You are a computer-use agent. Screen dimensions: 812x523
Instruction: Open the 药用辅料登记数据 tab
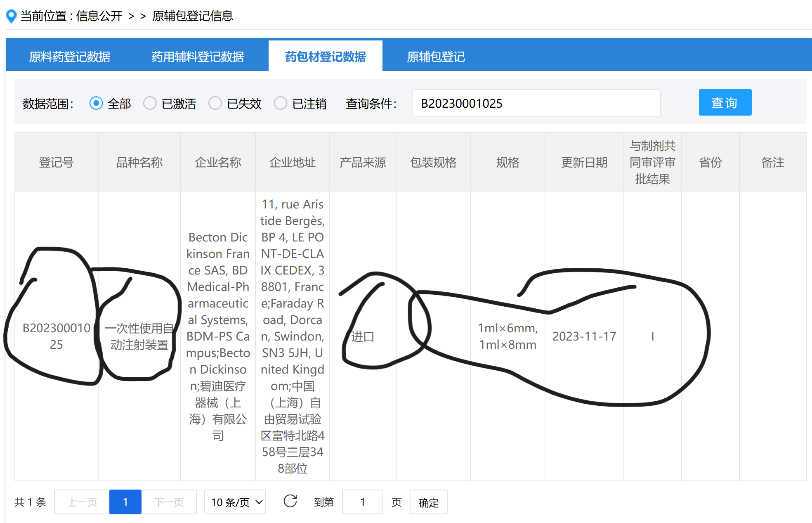coord(198,57)
